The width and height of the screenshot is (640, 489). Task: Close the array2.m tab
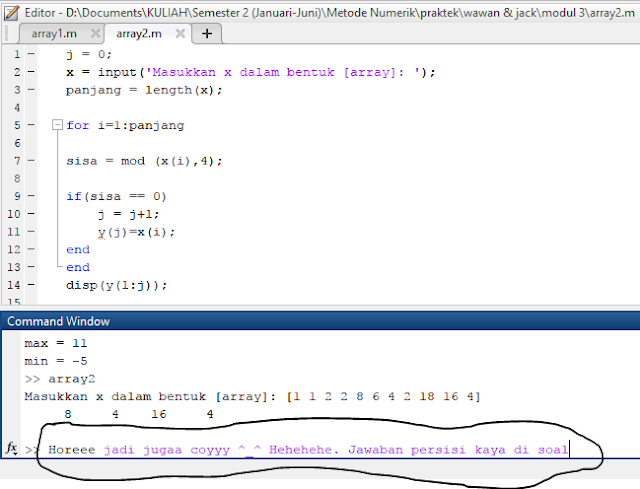[x=180, y=33]
